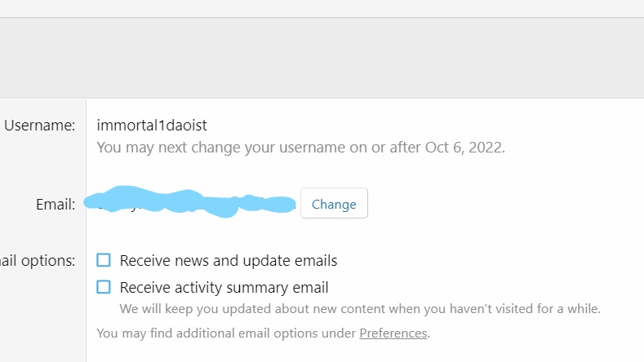Click the "Receive activity summary email" label

coord(224,287)
